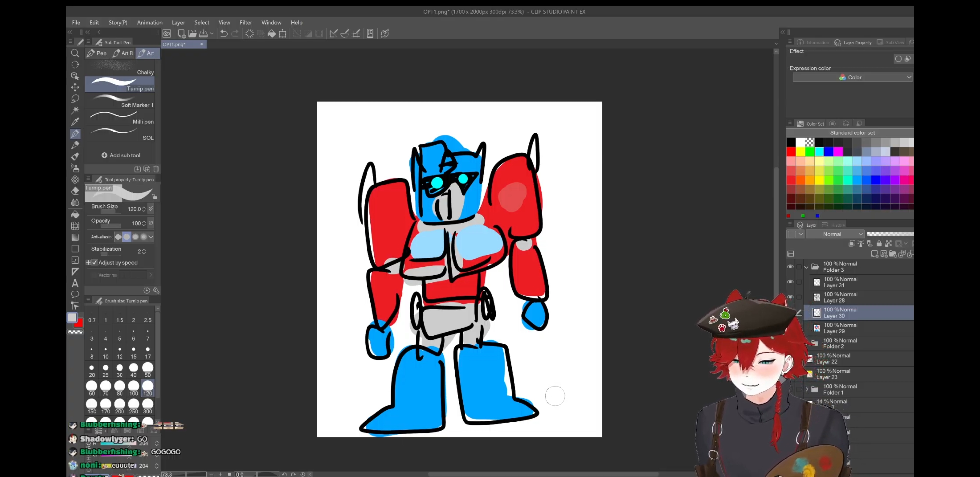Click the Fill icon in command bar
980x477 pixels.
271,33
